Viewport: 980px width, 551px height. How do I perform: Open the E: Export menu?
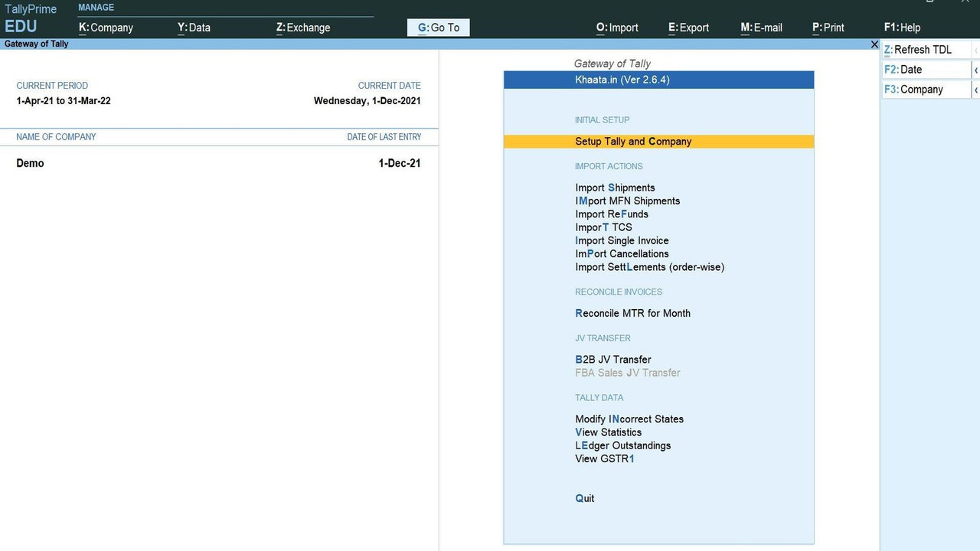688,28
